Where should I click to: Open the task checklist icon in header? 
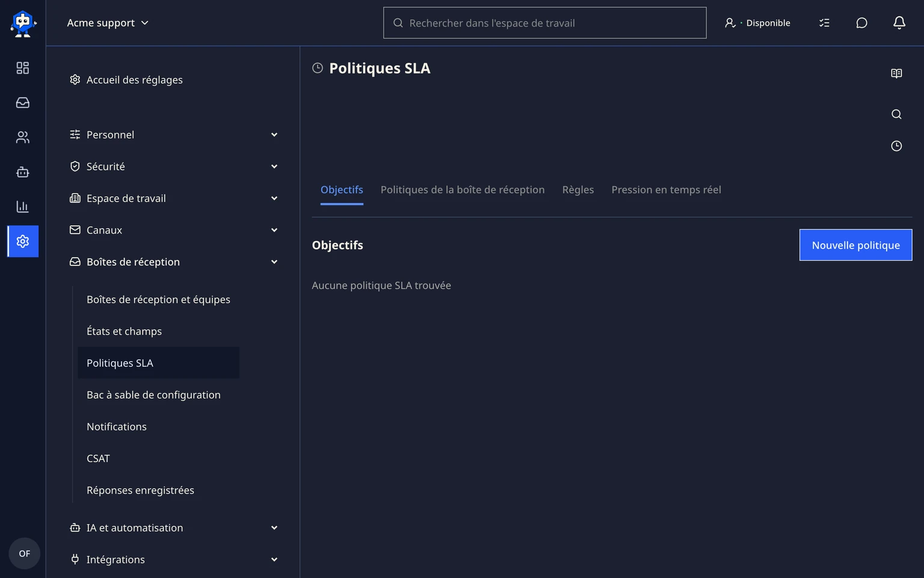click(824, 23)
